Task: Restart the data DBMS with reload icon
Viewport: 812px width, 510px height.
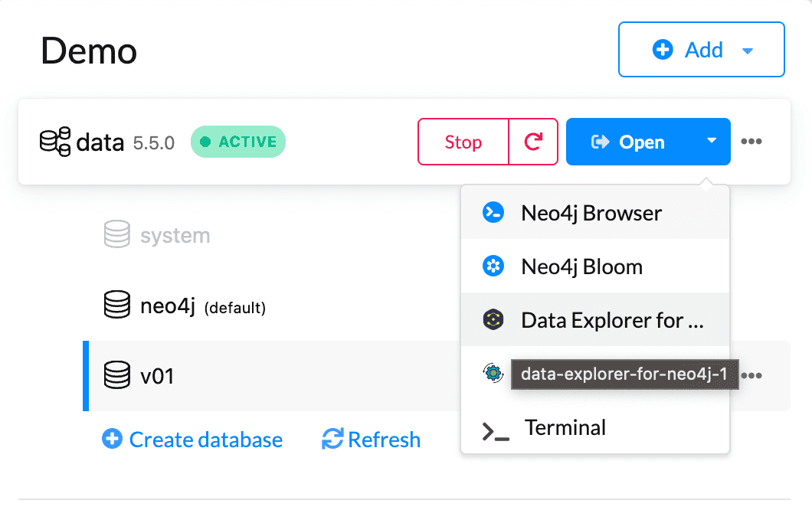Action: [533, 142]
